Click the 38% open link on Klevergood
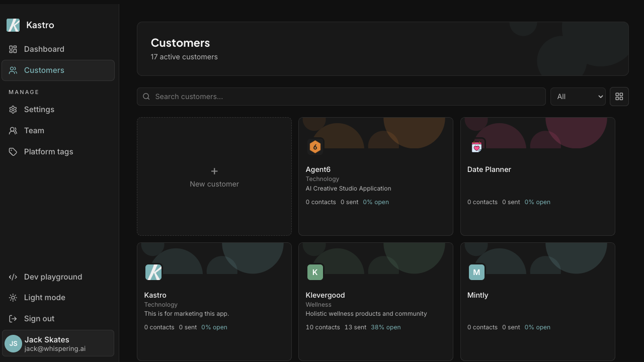 coord(386,327)
